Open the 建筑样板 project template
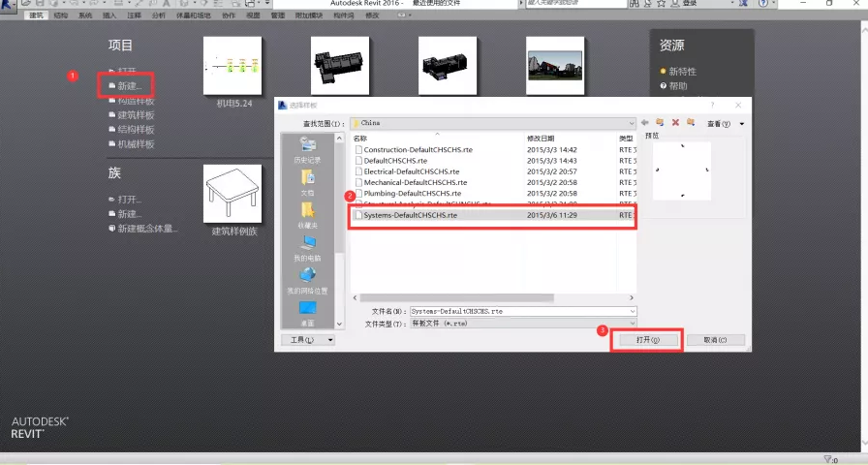This screenshot has width=868, height=465. click(136, 115)
